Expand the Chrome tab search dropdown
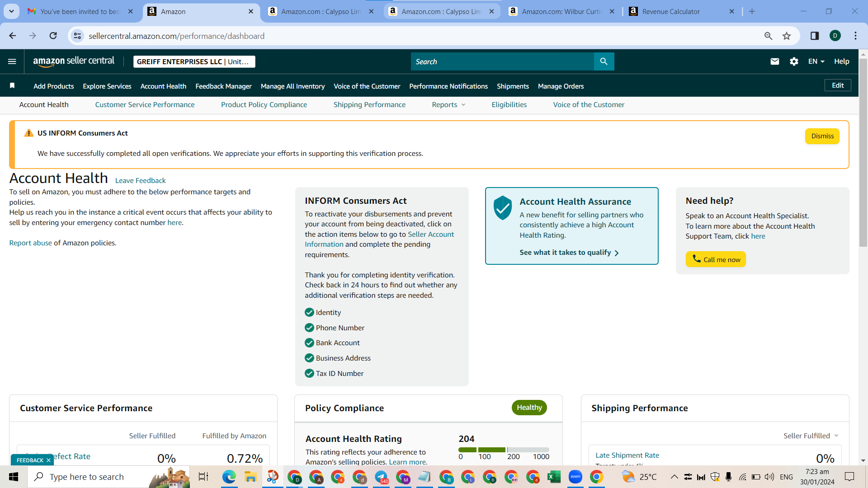868x488 pixels. pyautogui.click(x=11, y=11)
